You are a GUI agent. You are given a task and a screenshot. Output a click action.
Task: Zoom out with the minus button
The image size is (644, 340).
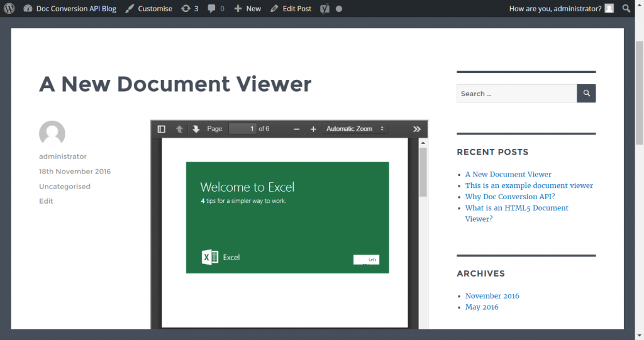[x=297, y=129]
